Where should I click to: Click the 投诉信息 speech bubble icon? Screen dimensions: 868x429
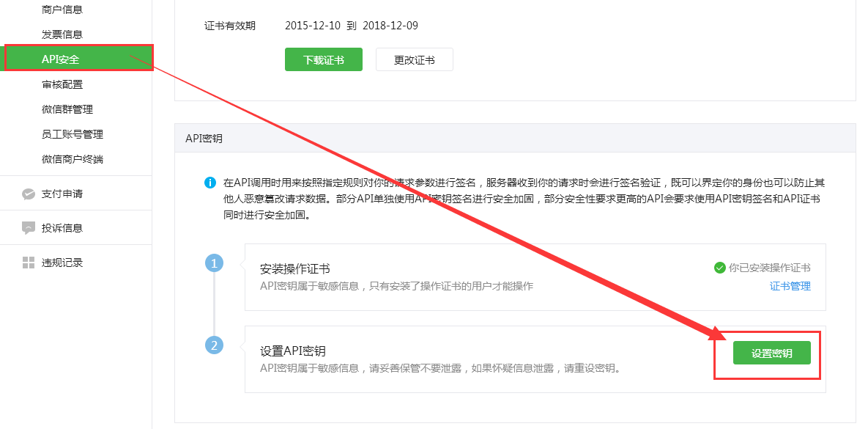coord(29,228)
